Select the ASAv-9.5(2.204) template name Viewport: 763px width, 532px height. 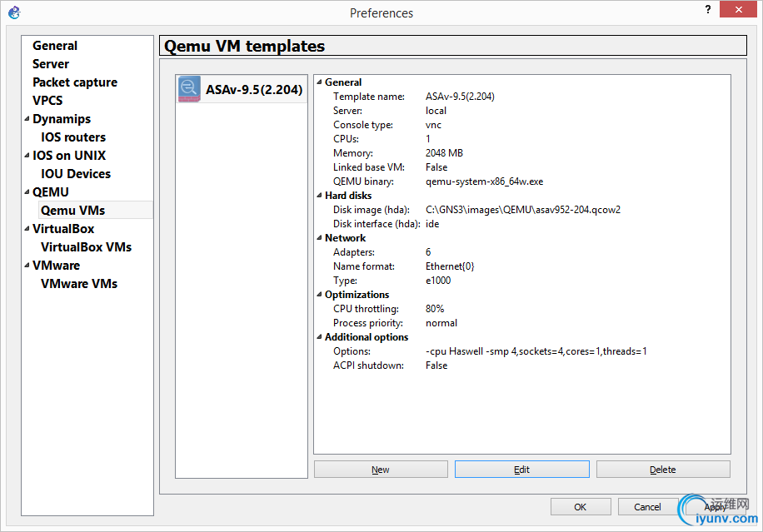(x=254, y=89)
